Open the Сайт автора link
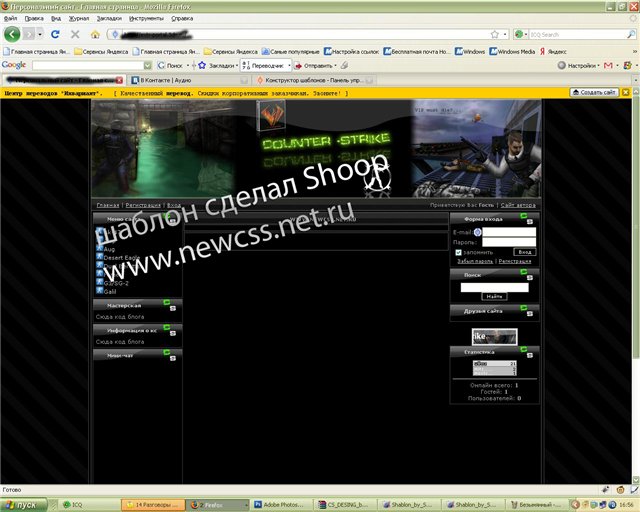Screen dimensions: 640x512 [518, 205]
